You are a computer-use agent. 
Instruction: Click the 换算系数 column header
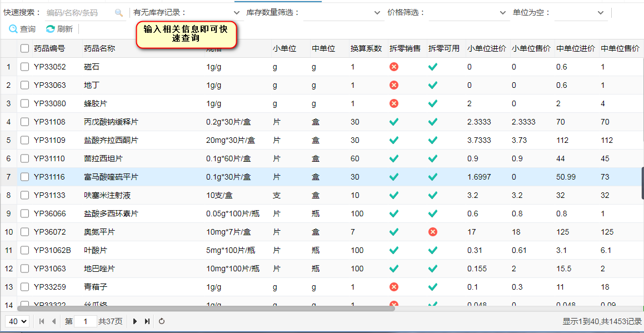pos(366,48)
